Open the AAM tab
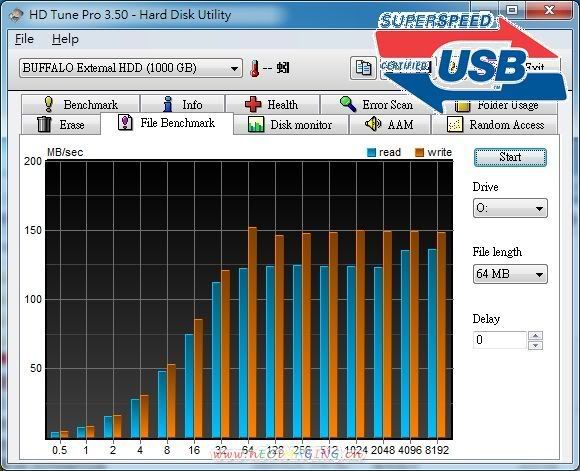580x471 pixels. click(390, 125)
